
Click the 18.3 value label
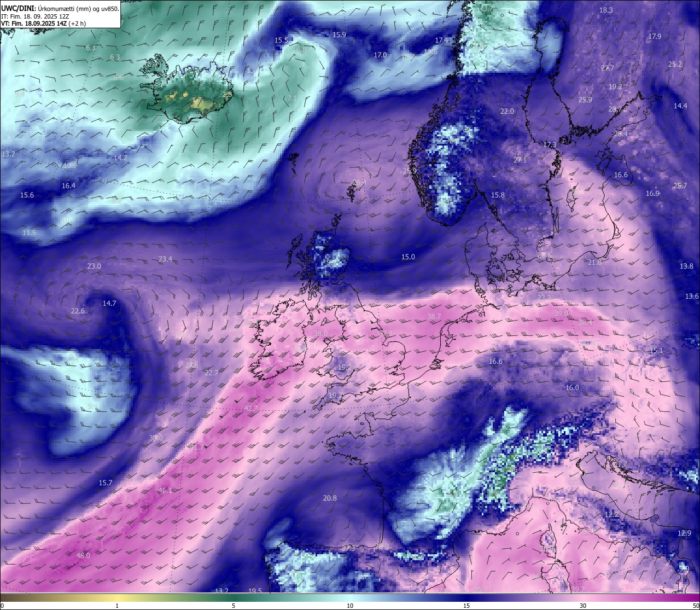(606, 10)
